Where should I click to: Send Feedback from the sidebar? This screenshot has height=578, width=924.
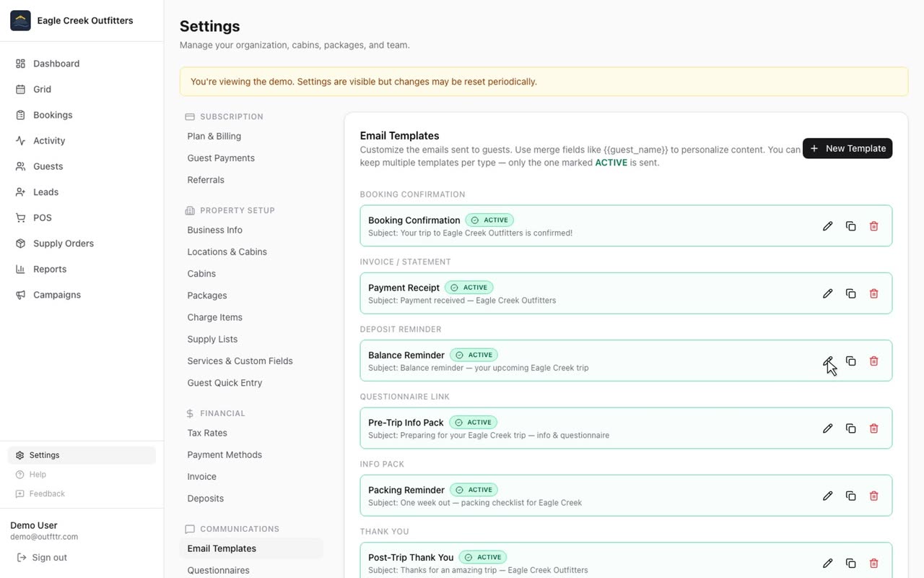point(82,493)
